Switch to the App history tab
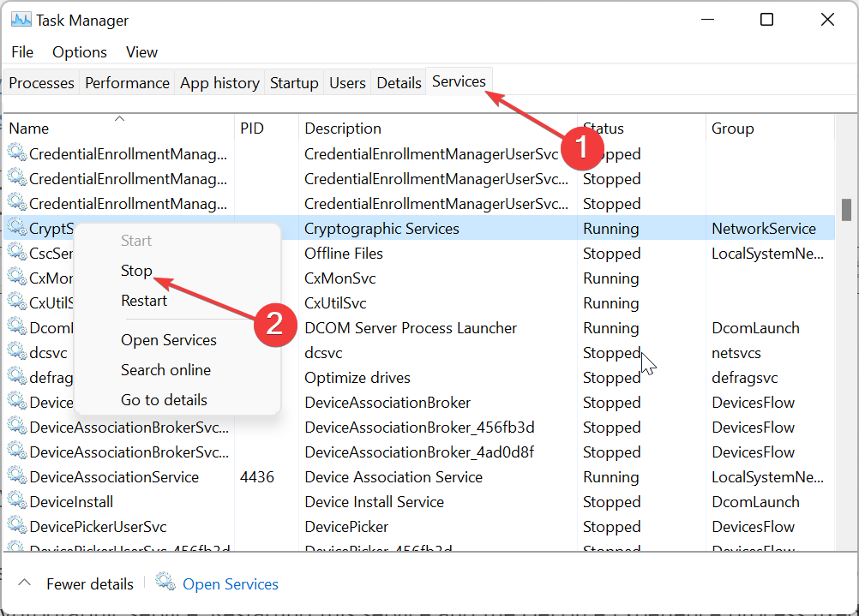The width and height of the screenshot is (859, 616). [x=219, y=83]
